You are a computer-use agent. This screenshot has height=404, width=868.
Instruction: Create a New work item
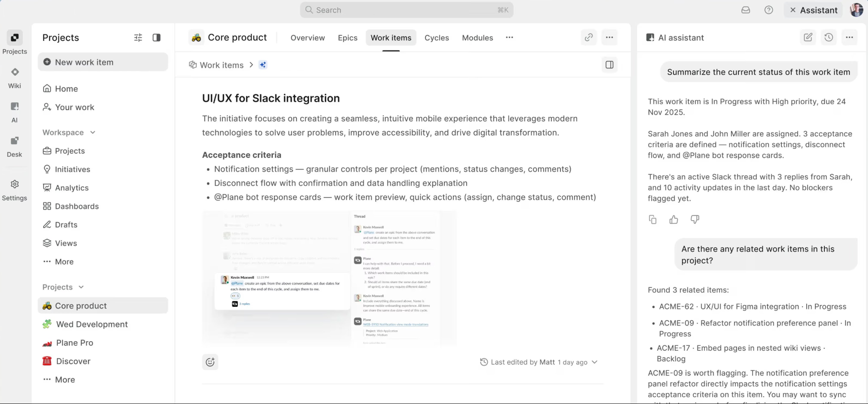click(103, 62)
